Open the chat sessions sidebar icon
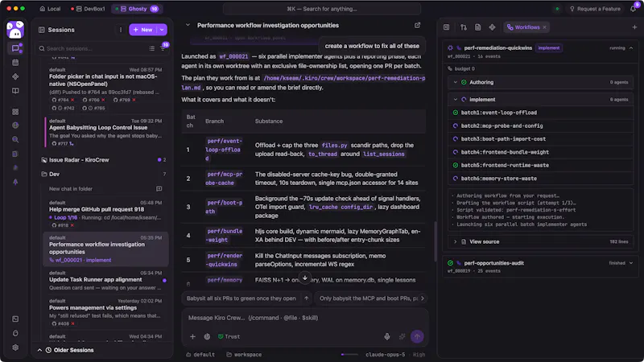Image resolution: width=644 pixels, height=362 pixels. (x=15, y=48)
